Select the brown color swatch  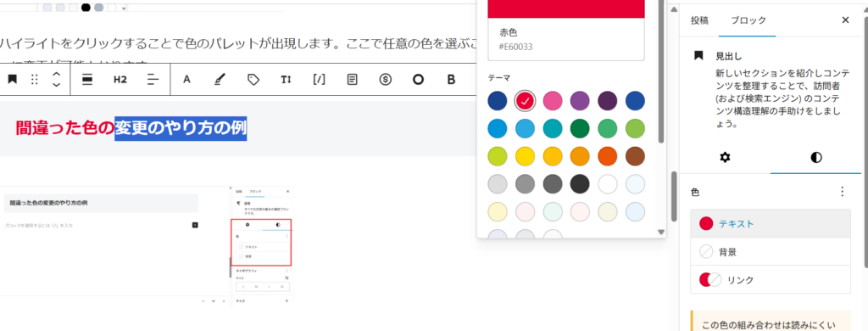[x=636, y=156]
